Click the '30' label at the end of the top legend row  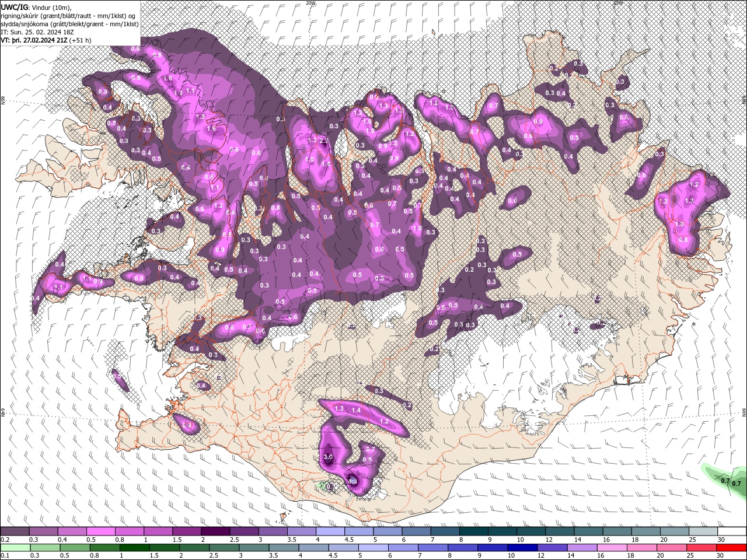tap(721, 540)
